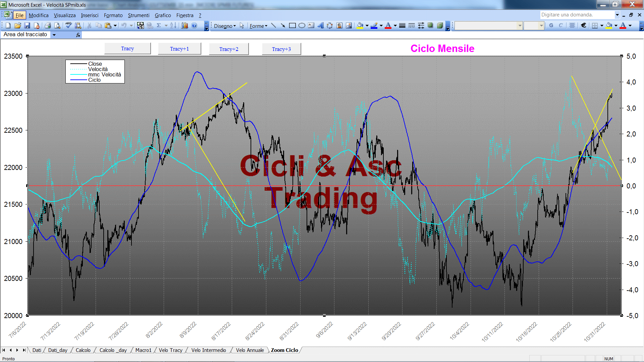Expand the Paste options dropdown arrow
The image size is (644, 362).
tap(115, 25)
